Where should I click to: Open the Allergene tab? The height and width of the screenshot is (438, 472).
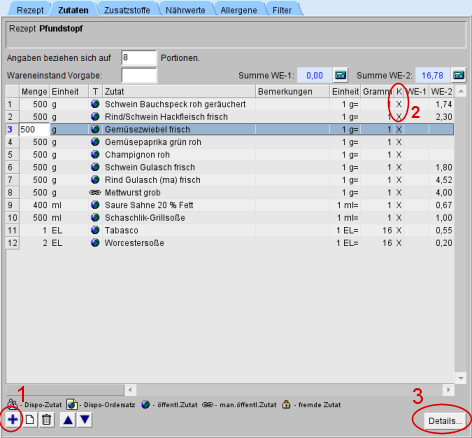point(239,10)
